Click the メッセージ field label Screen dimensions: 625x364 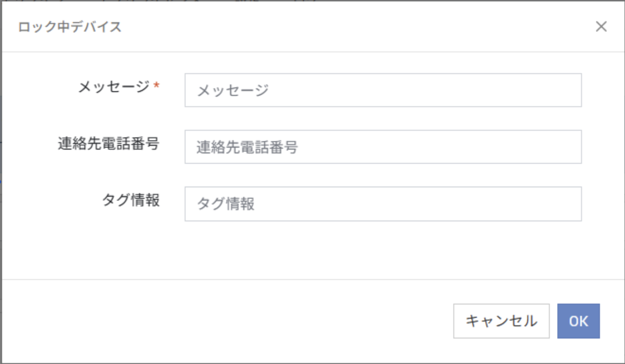tap(114, 86)
